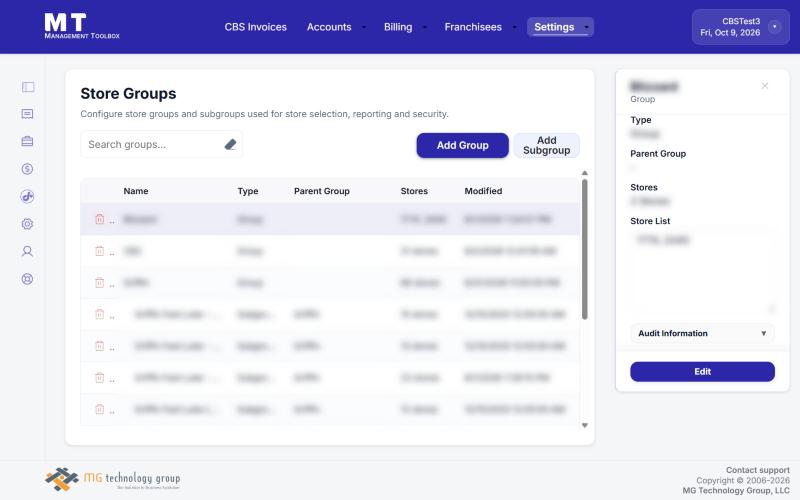
Task: Click trash icon in the highlighted row
Action: click(x=99, y=219)
